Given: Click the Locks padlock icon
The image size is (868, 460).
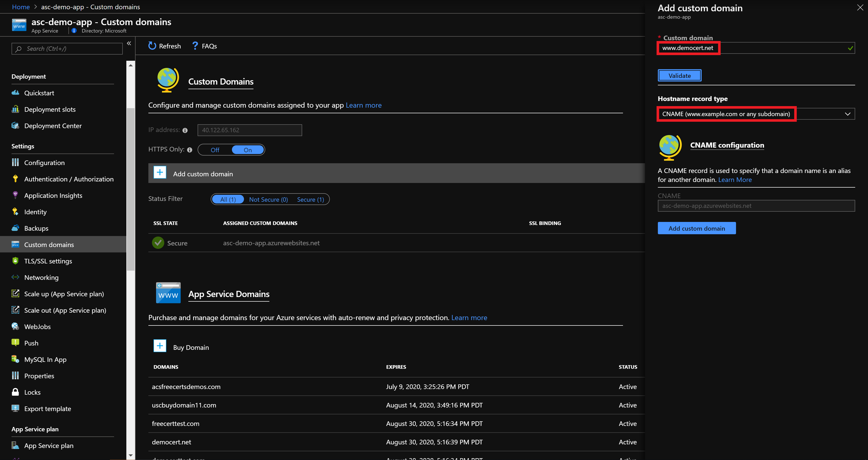Looking at the screenshot, I should (15, 392).
